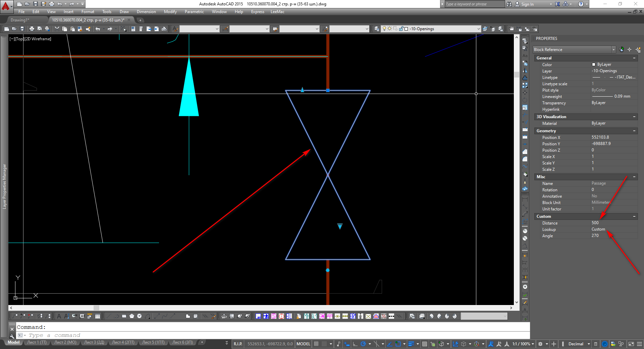Image resolution: width=644 pixels, height=349 pixels.
Task: Click the Toggle PICKADD value icon in Properties
Action: tap(622, 50)
